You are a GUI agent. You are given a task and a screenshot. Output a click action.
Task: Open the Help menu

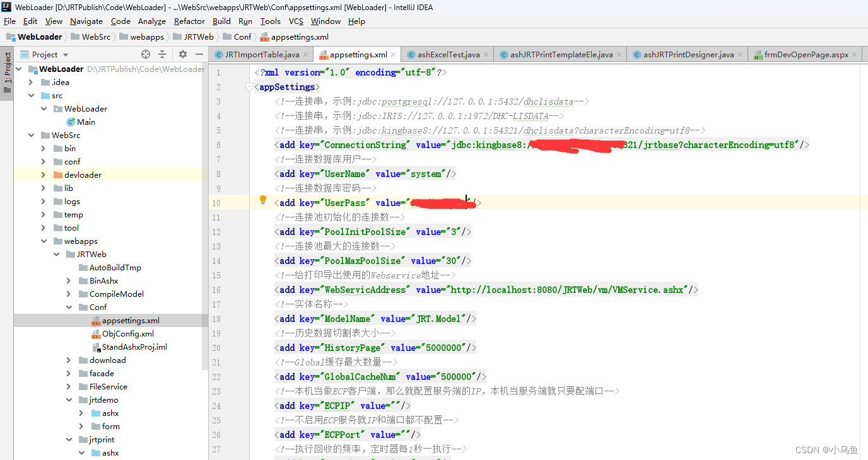pos(356,21)
